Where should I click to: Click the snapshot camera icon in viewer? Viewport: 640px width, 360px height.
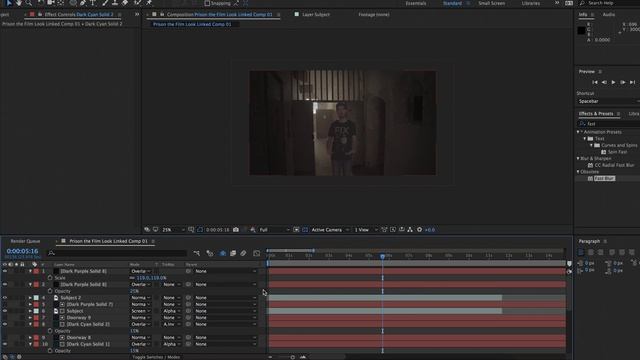coord(236,230)
